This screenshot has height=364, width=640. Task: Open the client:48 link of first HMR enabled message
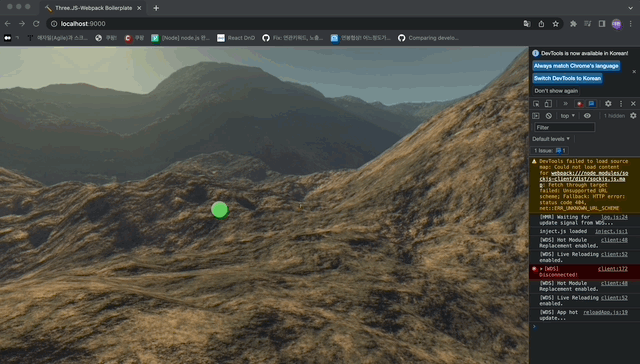pyautogui.click(x=614, y=240)
